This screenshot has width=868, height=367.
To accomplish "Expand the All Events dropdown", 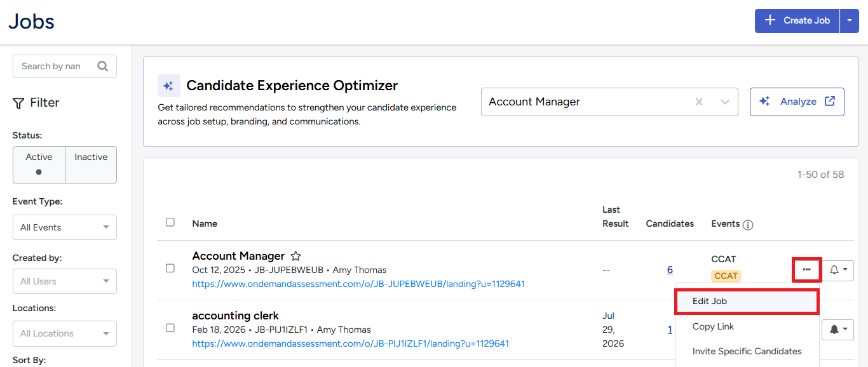I will tap(65, 227).
